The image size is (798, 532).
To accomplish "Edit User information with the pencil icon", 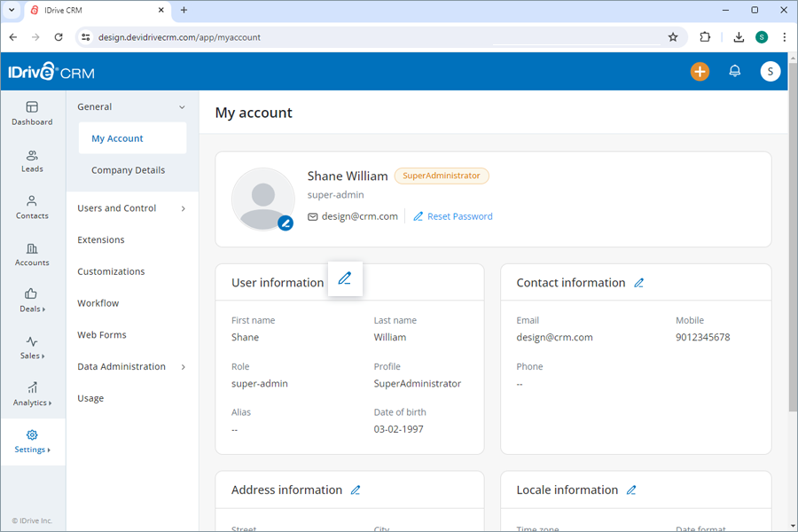I will click(345, 278).
